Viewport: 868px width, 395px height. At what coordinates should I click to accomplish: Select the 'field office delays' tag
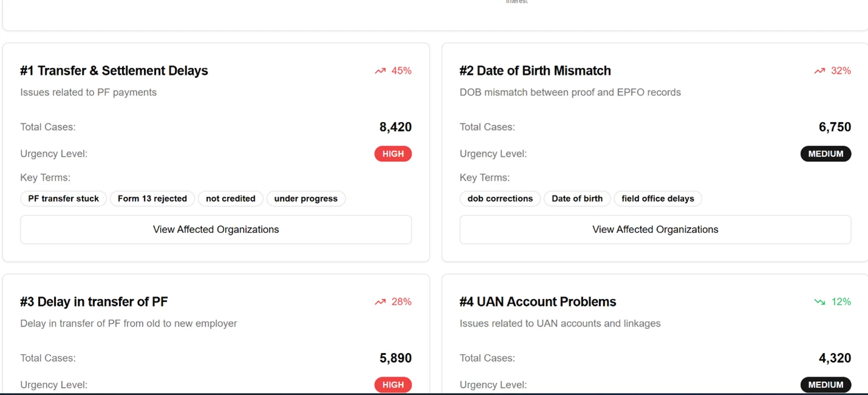pyautogui.click(x=658, y=198)
